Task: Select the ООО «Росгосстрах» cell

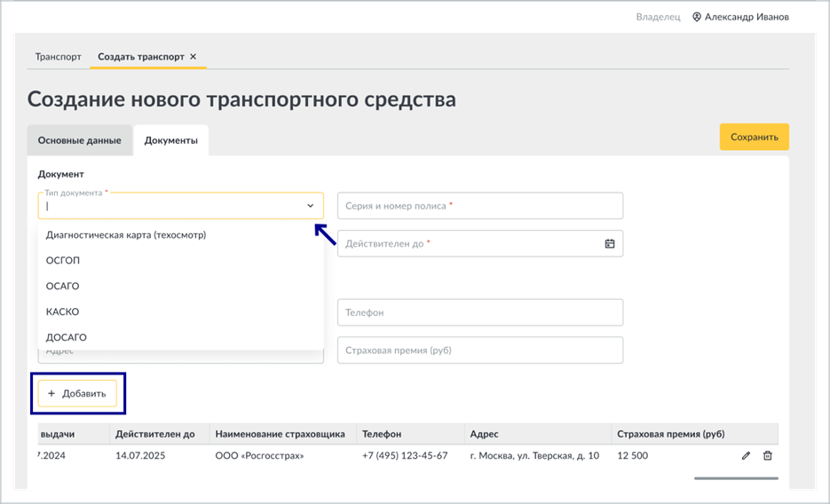Action: pos(259,455)
